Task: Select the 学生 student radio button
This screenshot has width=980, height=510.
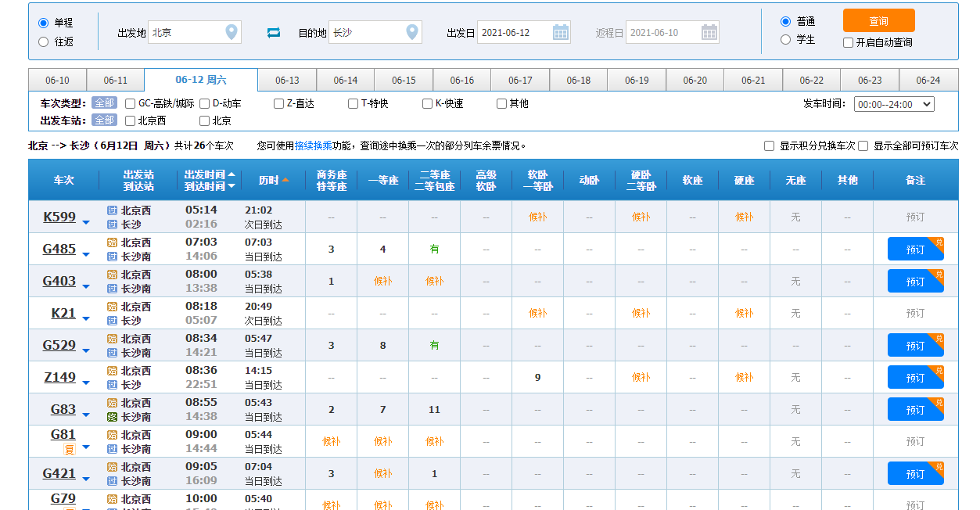Action: (786, 39)
